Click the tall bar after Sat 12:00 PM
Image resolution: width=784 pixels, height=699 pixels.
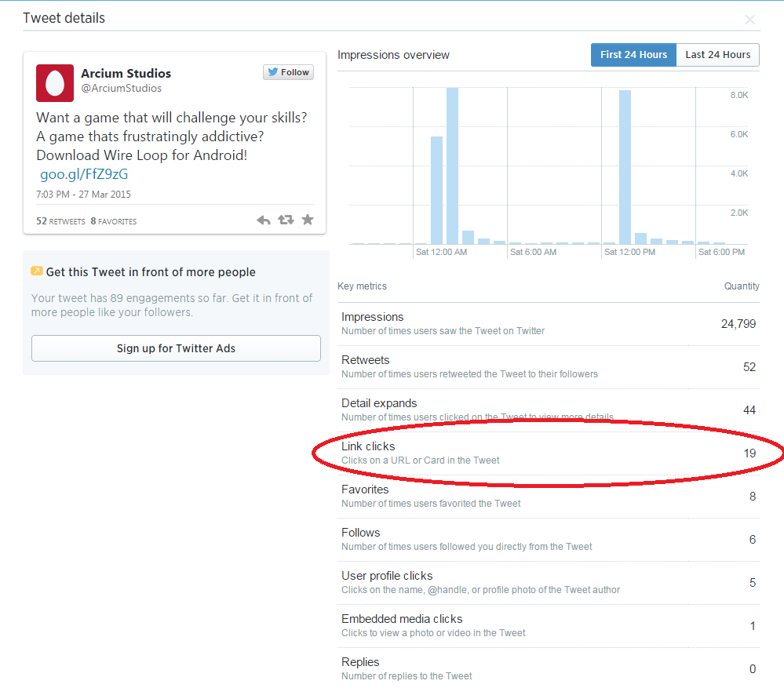pyautogui.click(x=625, y=167)
